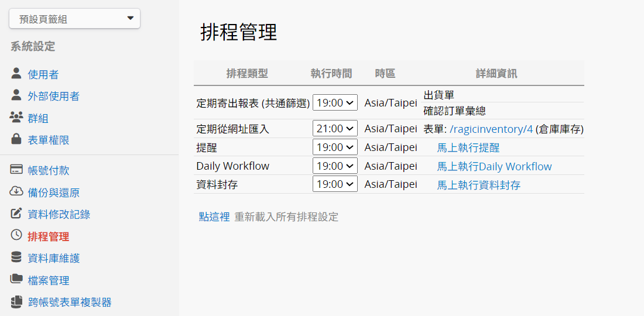Click the database icon for 資料庫維護
This screenshot has width=644, height=316.
16,257
